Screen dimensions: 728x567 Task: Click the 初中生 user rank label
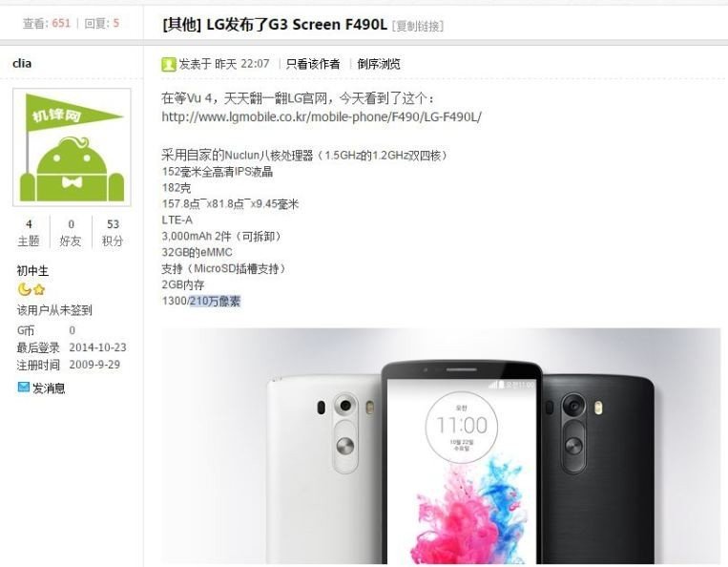(x=32, y=271)
